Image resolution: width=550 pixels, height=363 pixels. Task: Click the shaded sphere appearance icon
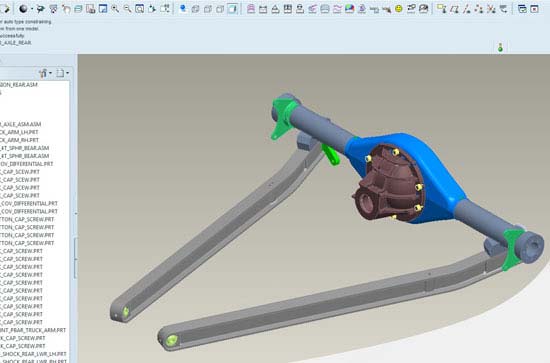tap(23, 9)
